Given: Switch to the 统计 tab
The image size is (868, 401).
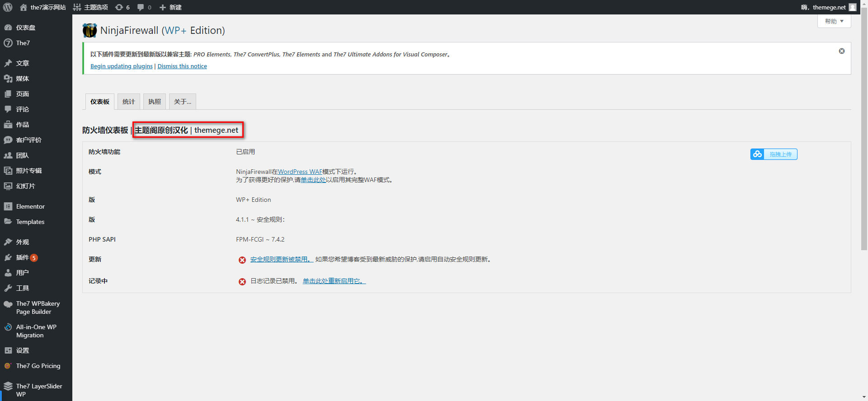Looking at the screenshot, I should pyautogui.click(x=129, y=102).
